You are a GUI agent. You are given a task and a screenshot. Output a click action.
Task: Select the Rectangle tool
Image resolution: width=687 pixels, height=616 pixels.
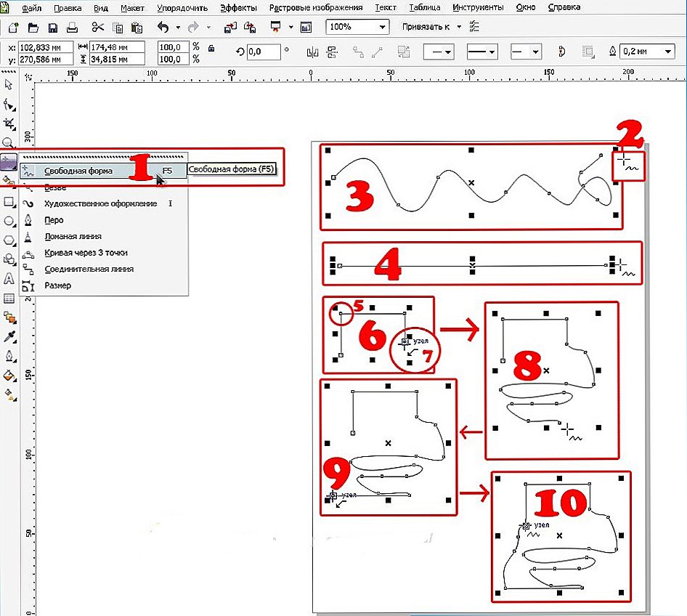click(9, 201)
